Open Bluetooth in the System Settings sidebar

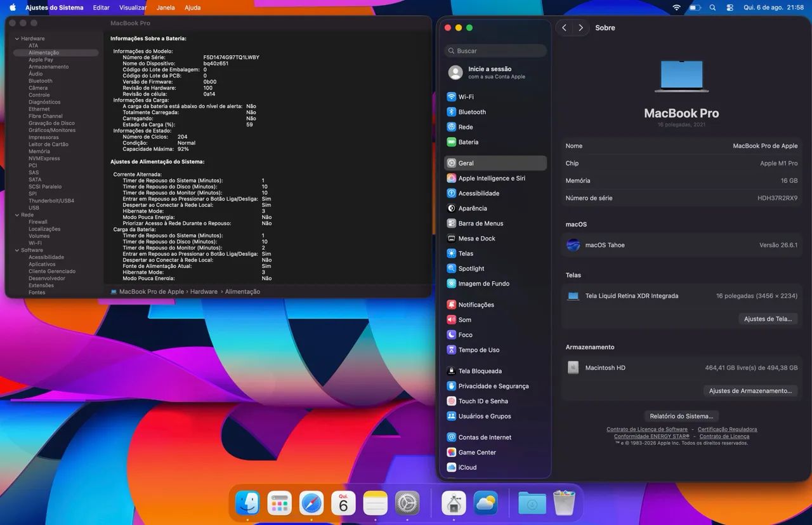pos(495,112)
